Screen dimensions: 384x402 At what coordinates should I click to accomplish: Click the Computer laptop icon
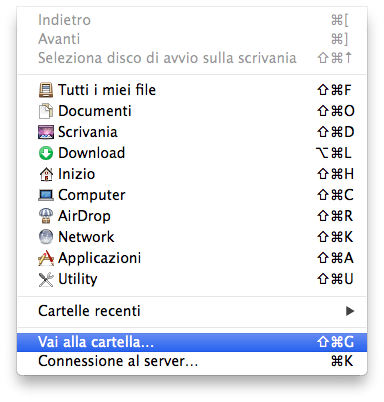tap(46, 195)
